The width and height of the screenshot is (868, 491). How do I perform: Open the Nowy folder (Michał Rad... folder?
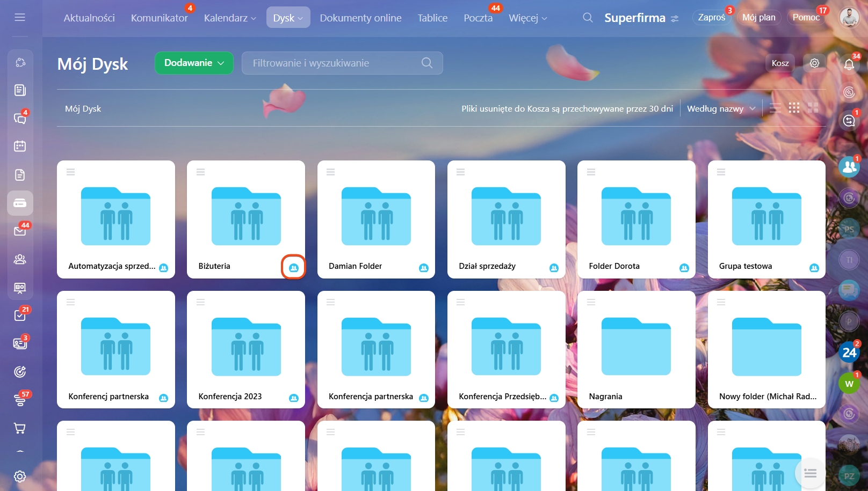766,349
